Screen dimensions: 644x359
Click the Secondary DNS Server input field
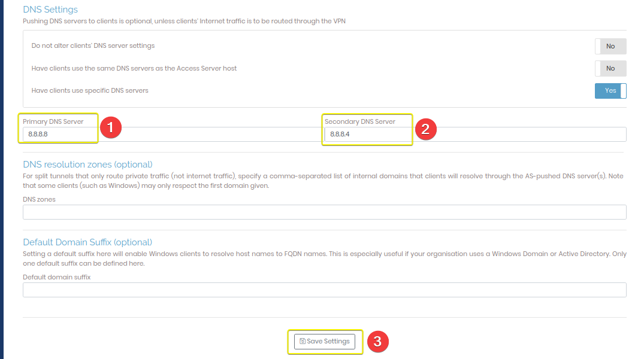(475, 134)
